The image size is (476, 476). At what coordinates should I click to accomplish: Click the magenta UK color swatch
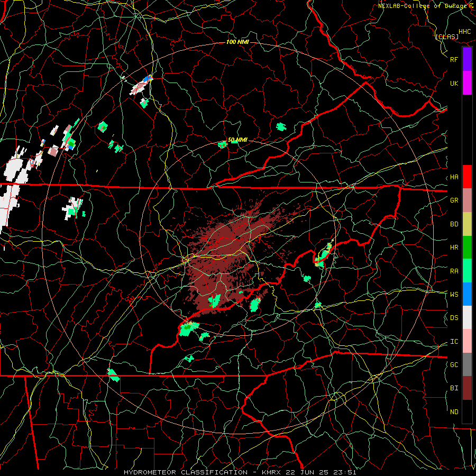point(467,83)
